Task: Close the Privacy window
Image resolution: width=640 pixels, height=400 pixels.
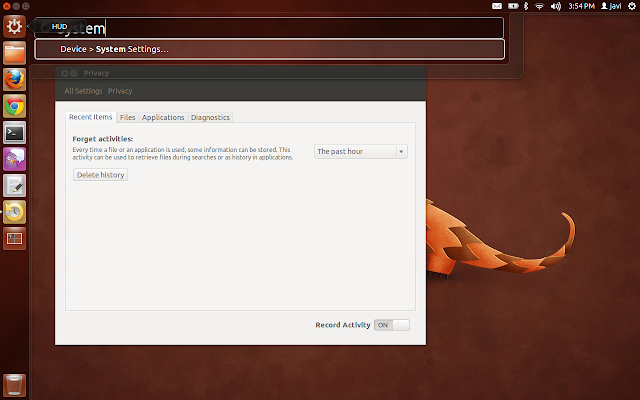Action: pos(64,73)
